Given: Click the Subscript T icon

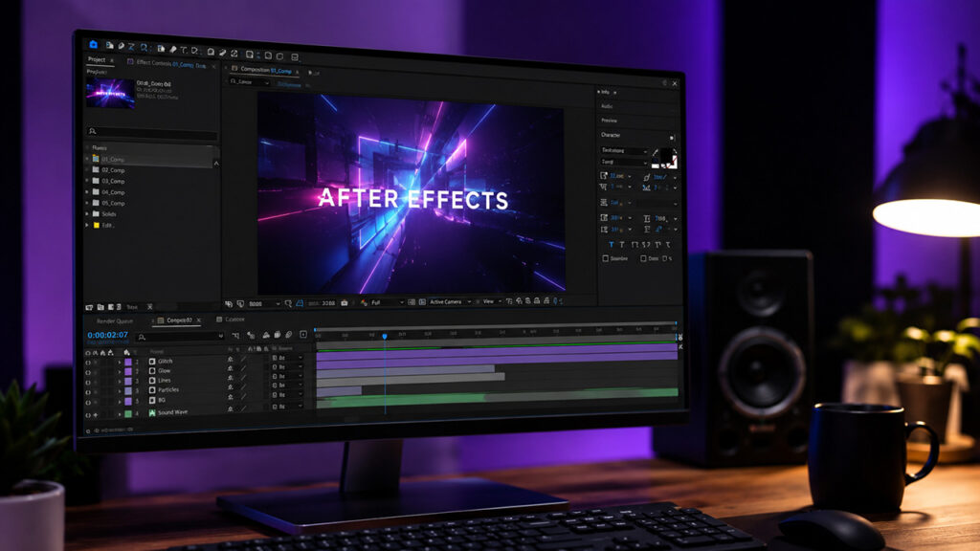Looking at the screenshot, I should (x=667, y=245).
